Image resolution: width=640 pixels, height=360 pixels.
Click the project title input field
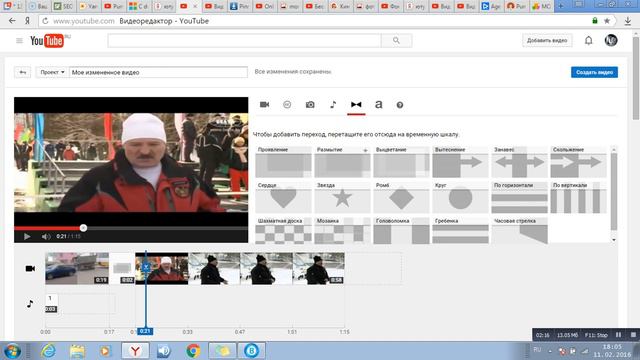click(x=158, y=72)
